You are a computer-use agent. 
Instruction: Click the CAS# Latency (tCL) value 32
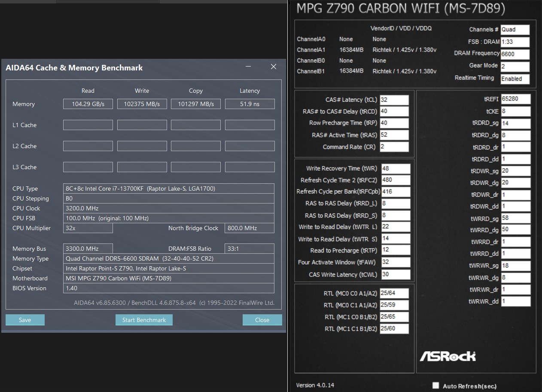pyautogui.click(x=394, y=100)
